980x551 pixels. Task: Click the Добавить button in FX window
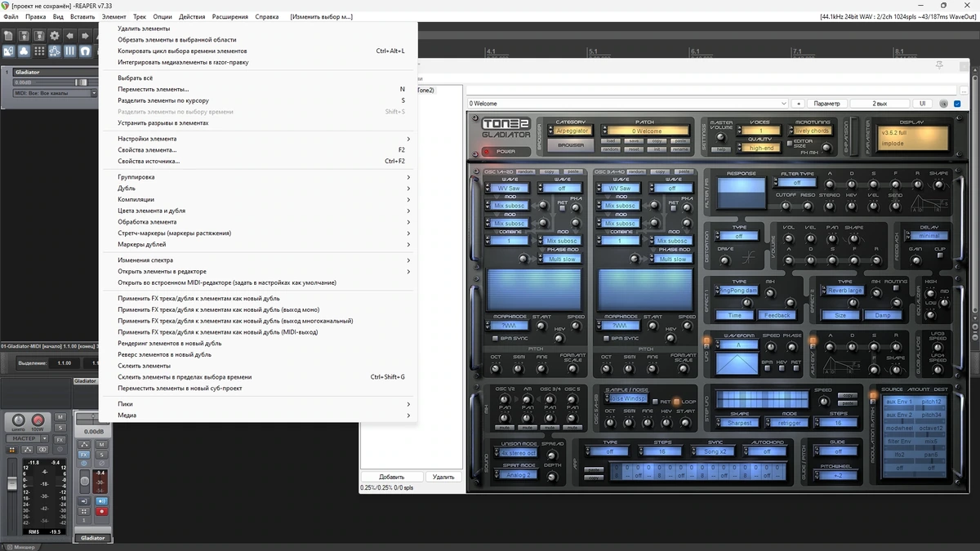click(391, 477)
